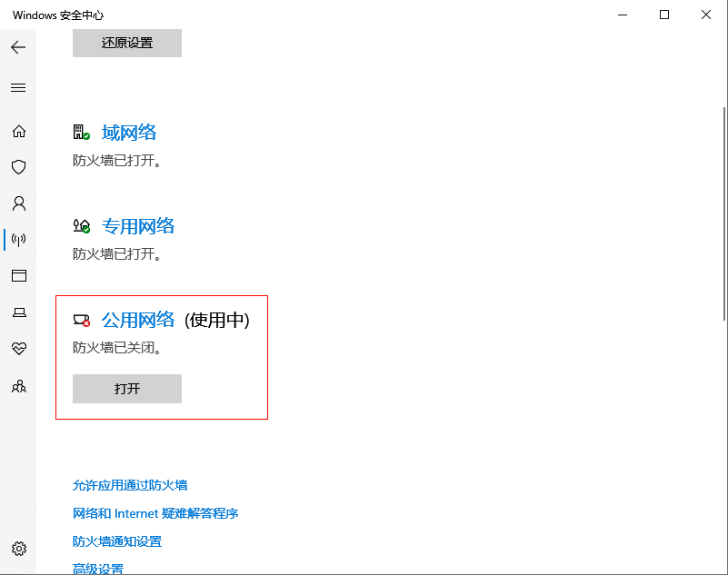The width and height of the screenshot is (728, 575).
Task: Click the back arrow icon
Action: (x=18, y=47)
